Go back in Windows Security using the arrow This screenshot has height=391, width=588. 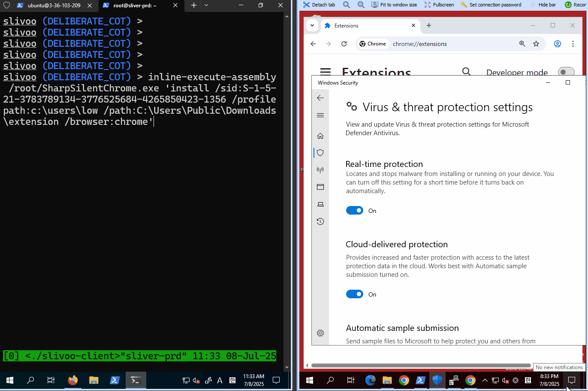click(320, 98)
